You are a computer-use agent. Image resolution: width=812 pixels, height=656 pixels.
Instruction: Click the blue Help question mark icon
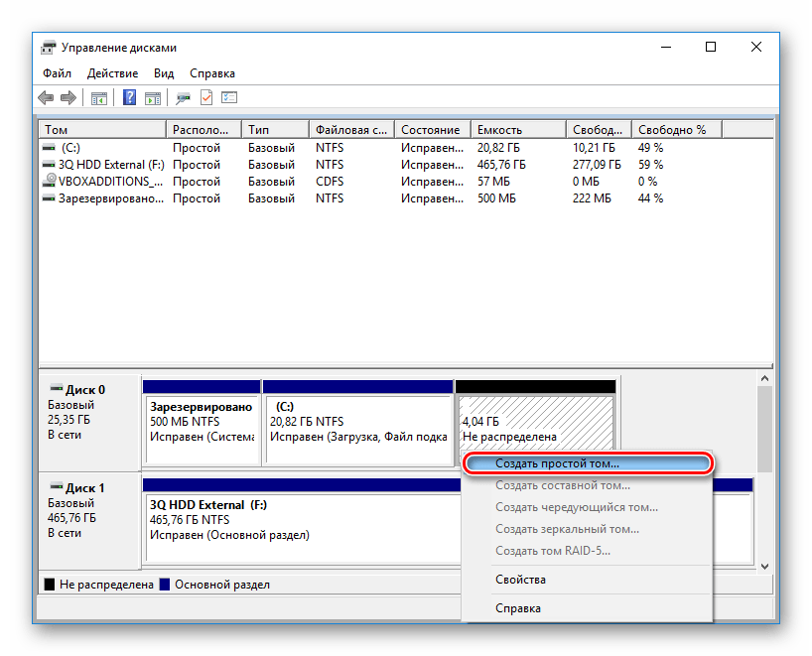(130, 97)
